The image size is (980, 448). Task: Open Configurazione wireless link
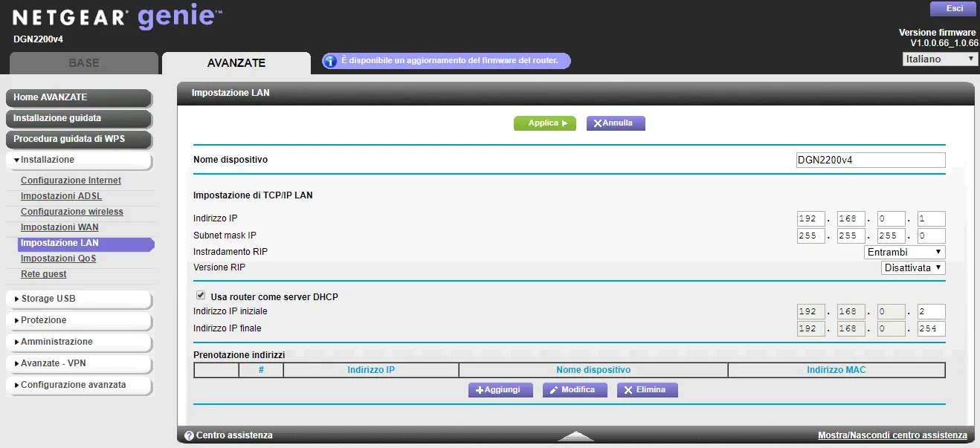point(72,212)
